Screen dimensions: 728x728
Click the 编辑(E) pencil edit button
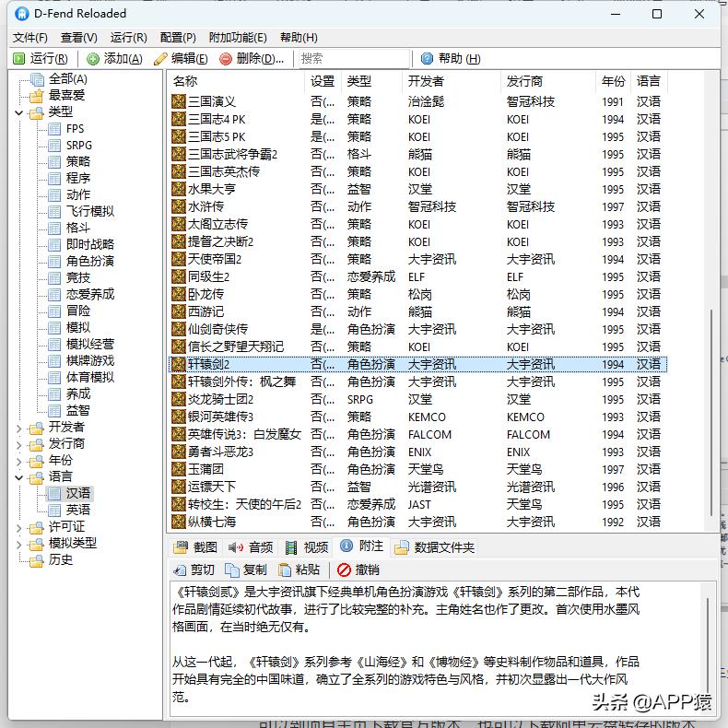[x=181, y=58]
